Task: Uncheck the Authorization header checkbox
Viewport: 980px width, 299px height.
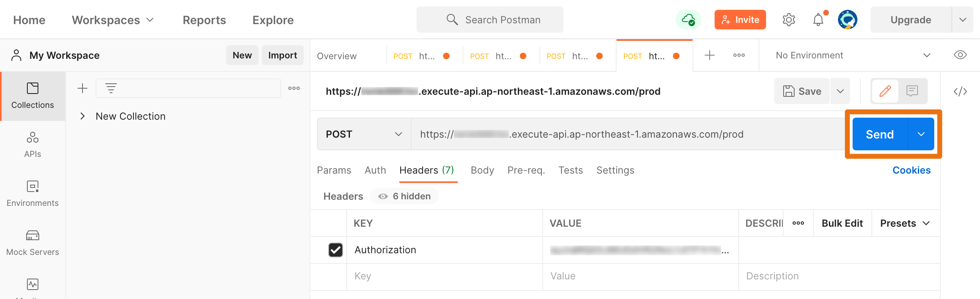Action: [336, 250]
